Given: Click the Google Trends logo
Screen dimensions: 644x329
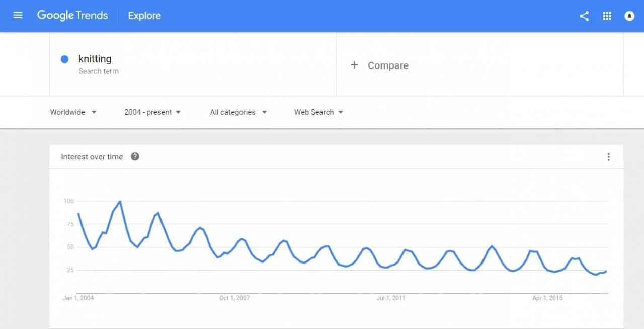Looking at the screenshot, I should [x=72, y=16].
